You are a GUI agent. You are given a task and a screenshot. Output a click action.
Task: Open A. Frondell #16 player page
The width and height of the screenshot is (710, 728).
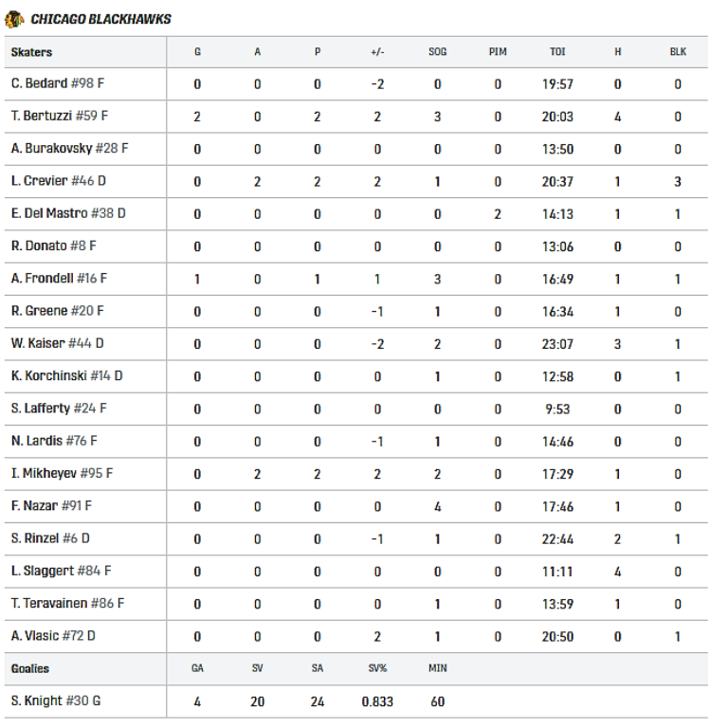pos(60,279)
